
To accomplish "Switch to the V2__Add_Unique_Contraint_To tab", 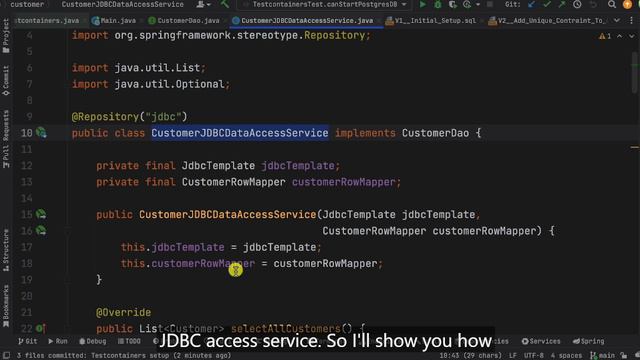I will (x=547, y=20).
